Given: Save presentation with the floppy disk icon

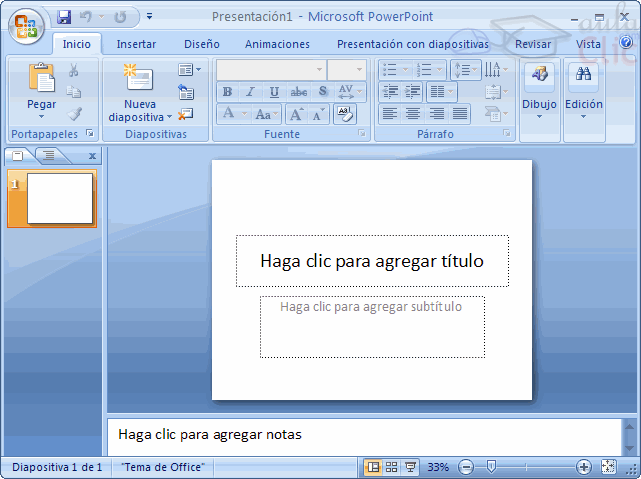Looking at the screenshot, I should (64, 17).
